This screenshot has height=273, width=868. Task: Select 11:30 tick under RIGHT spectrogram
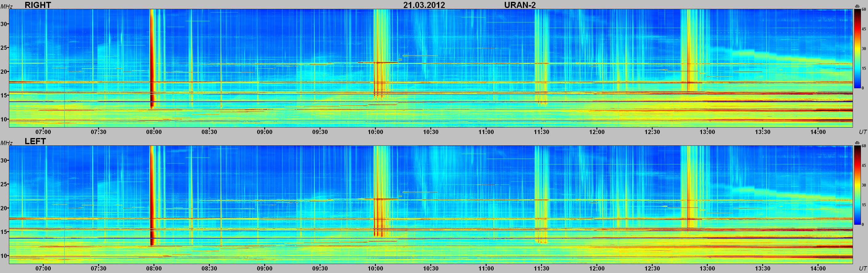tap(541, 132)
